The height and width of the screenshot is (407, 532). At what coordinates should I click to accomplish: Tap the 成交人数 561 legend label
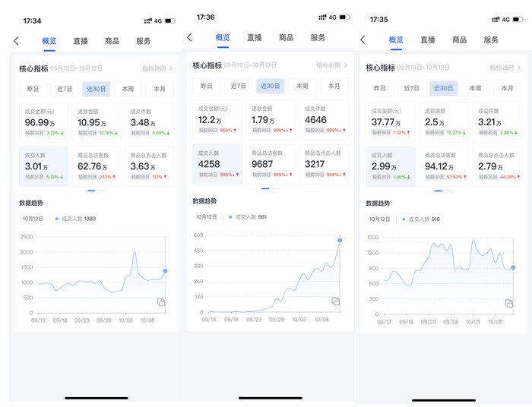click(x=248, y=217)
